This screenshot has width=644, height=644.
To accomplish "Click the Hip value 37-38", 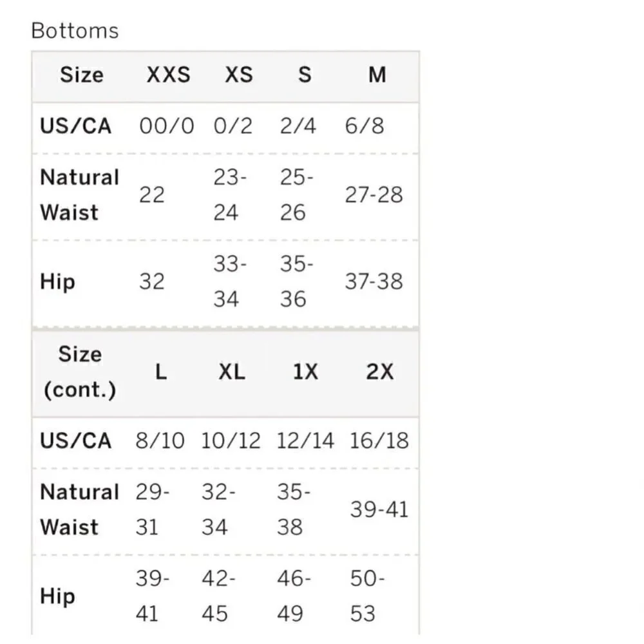I will click(x=374, y=281).
